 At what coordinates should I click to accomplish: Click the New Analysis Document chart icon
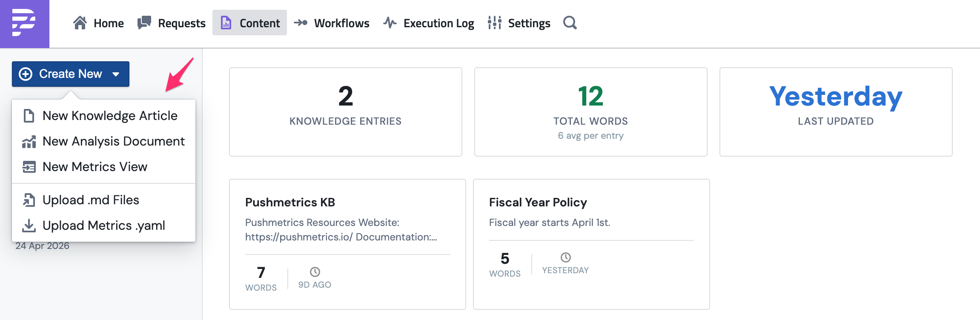[x=29, y=142]
